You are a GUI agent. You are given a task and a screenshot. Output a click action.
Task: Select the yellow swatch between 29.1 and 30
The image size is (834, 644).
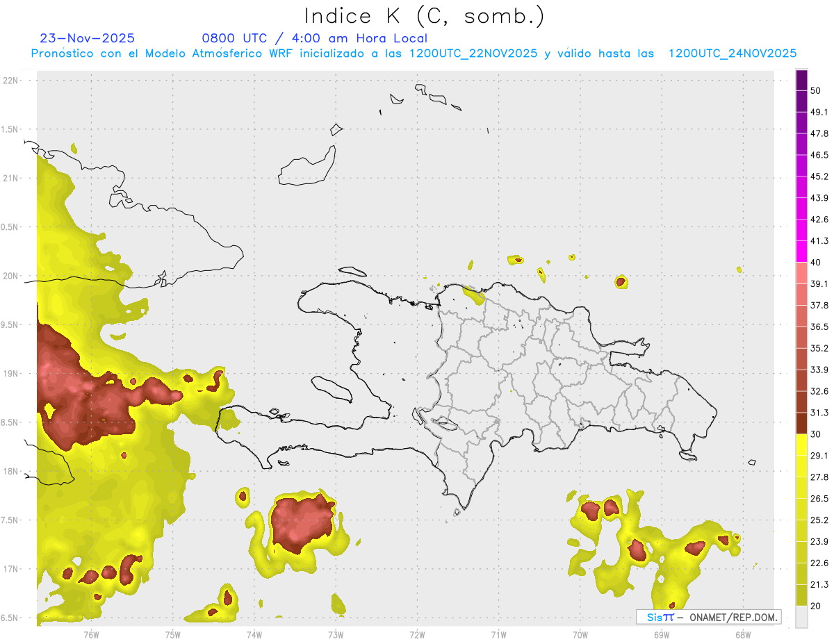pyautogui.click(x=801, y=445)
